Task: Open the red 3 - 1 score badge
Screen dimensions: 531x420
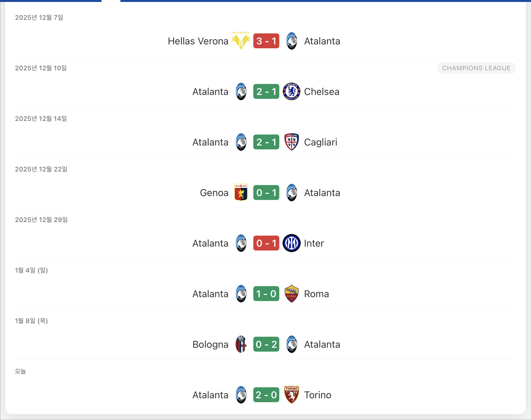Action: pos(266,41)
